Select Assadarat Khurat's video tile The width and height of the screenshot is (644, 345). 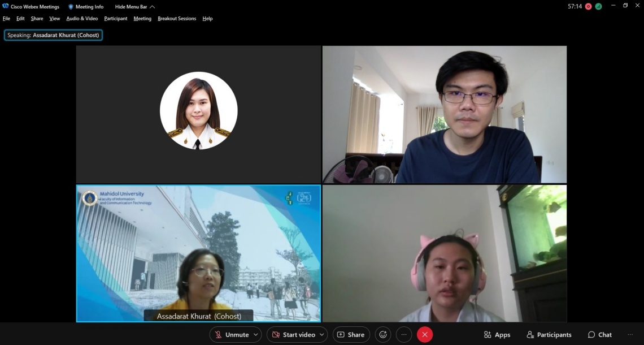tap(198, 253)
